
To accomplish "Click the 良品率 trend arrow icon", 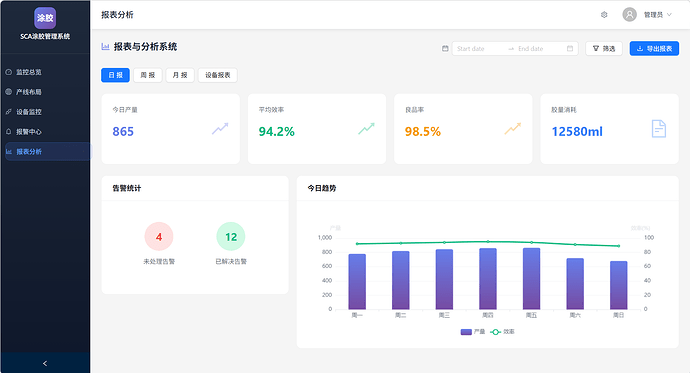I will (513, 129).
